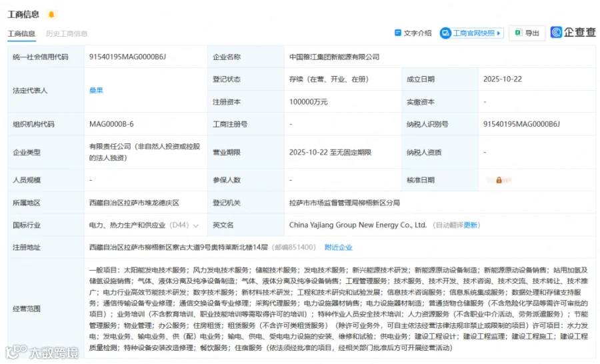
Task: Click the 导出 export button
Action: pyautogui.click(x=527, y=33)
